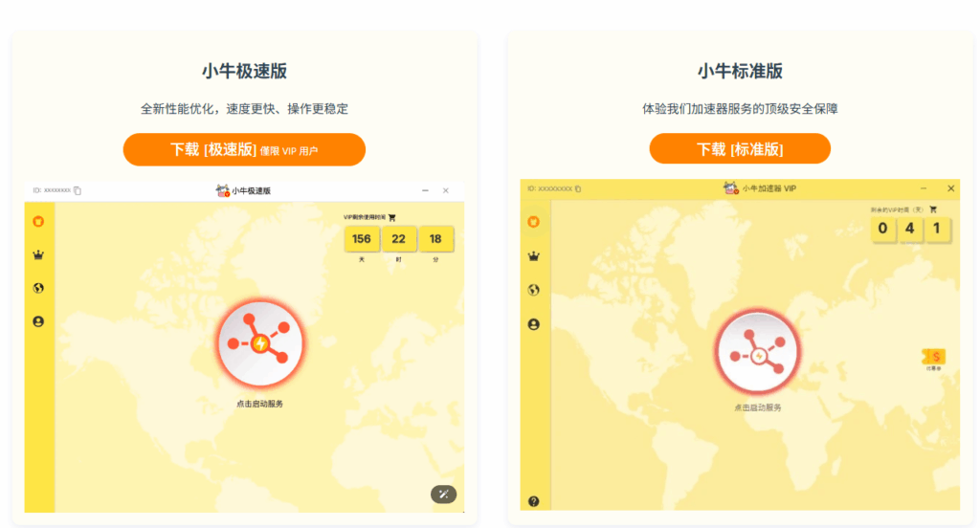Open the crown VIP icon in 小牛极速版 sidebar
This screenshot has height=528, width=980.
click(38, 255)
